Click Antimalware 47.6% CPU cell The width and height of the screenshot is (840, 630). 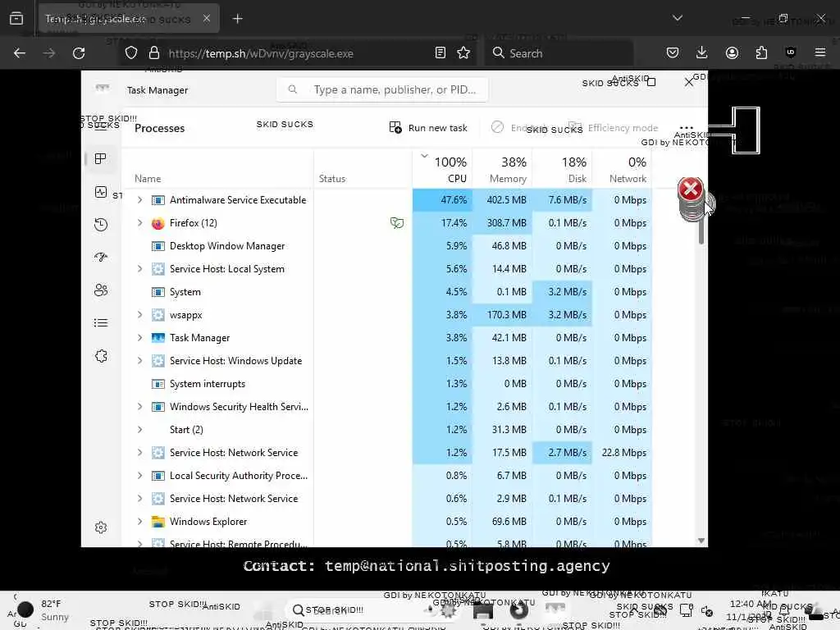tap(442, 200)
